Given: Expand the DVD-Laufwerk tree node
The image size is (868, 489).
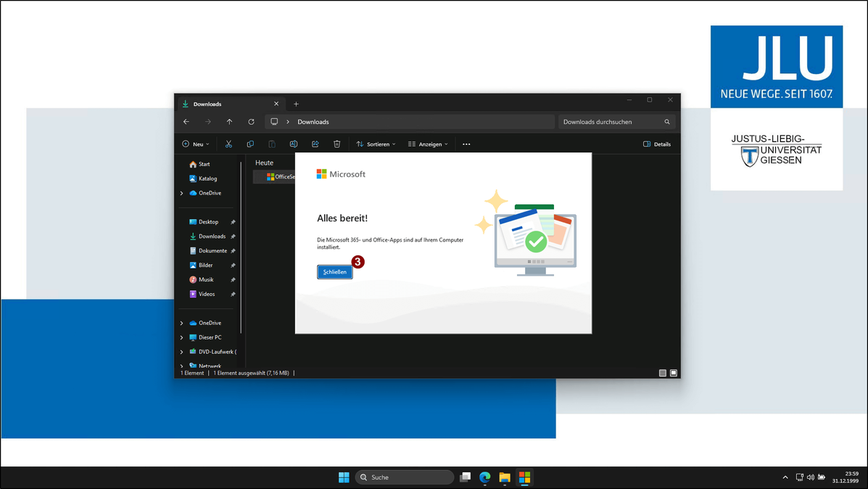Looking at the screenshot, I should (181, 352).
